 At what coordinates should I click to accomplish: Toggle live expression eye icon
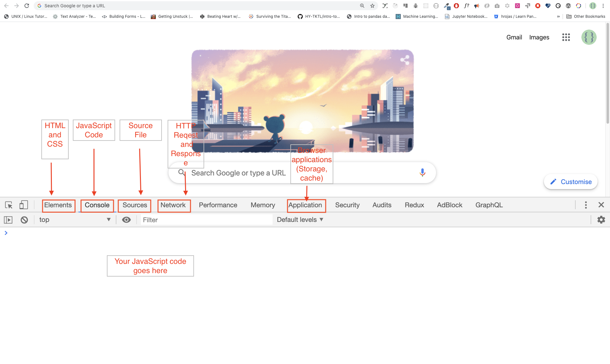coord(126,220)
